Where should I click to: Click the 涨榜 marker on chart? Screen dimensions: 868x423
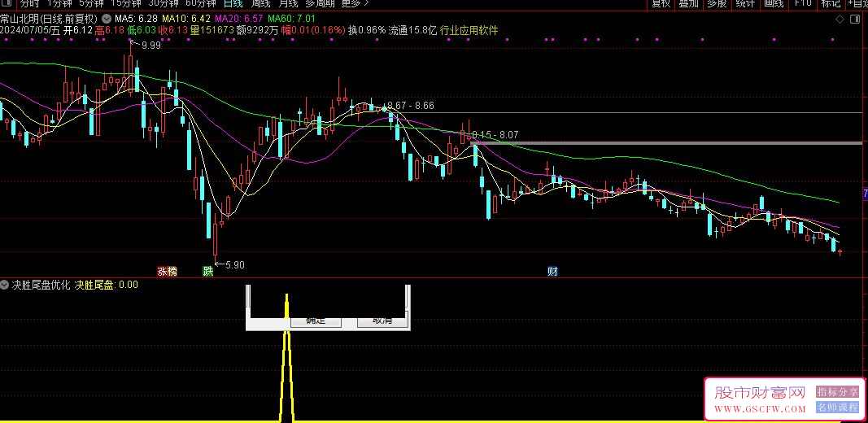tap(167, 271)
